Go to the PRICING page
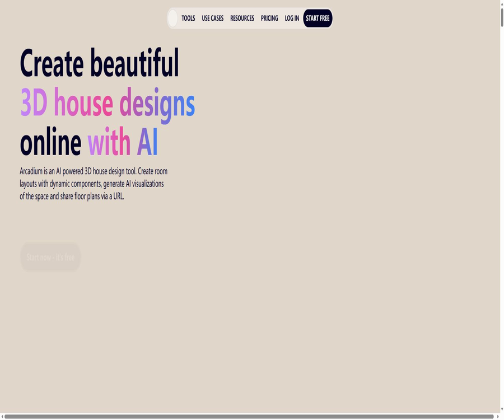The width and height of the screenshot is (504, 420). coord(269,18)
